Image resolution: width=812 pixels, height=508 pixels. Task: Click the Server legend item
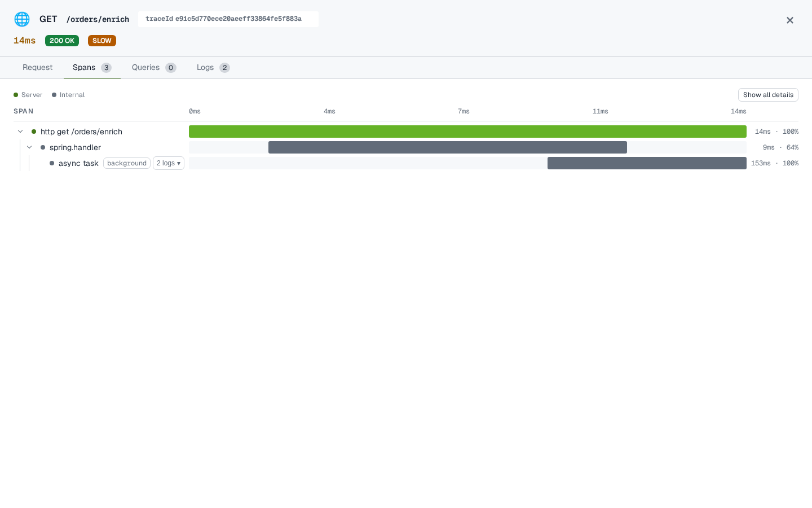(28, 95)
